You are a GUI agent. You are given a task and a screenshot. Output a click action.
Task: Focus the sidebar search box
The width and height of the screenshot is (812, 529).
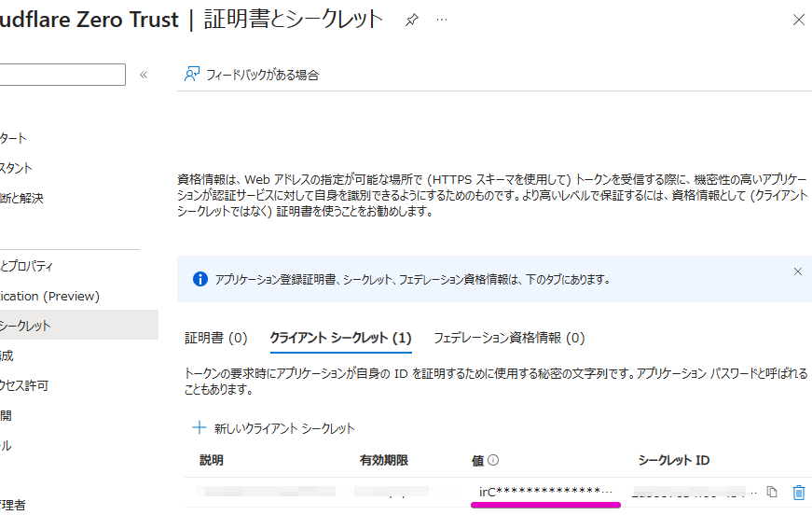(x=62, y=75)
